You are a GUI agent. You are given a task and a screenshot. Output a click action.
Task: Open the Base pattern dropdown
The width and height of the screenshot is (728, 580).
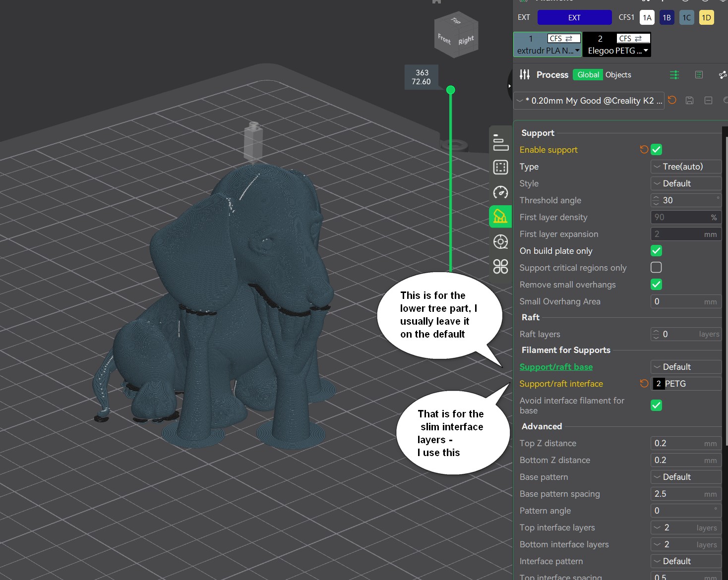point(686,477)
